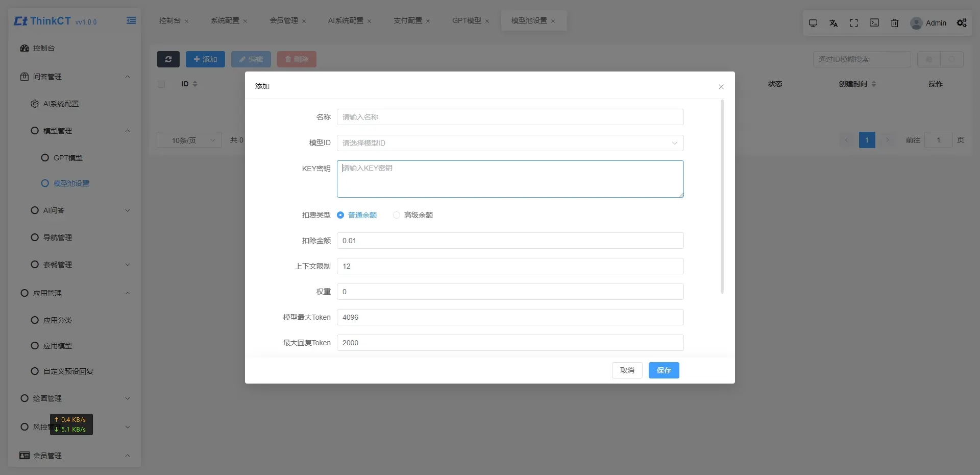The image size is (980, 475).
Task: Click the refresh table icon button
Action: point(168,59)
